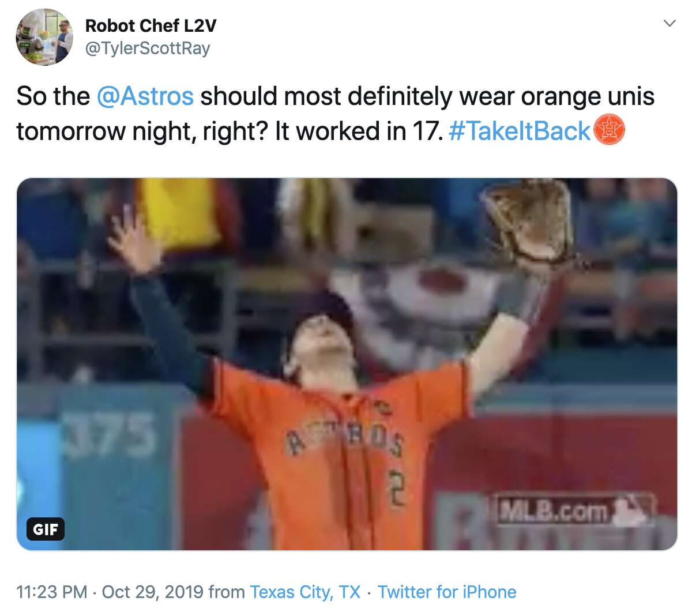The height and width of the screenshot is (616, 692).
Task: Click the down arrow beside the username
Action: tap(669, 24)
